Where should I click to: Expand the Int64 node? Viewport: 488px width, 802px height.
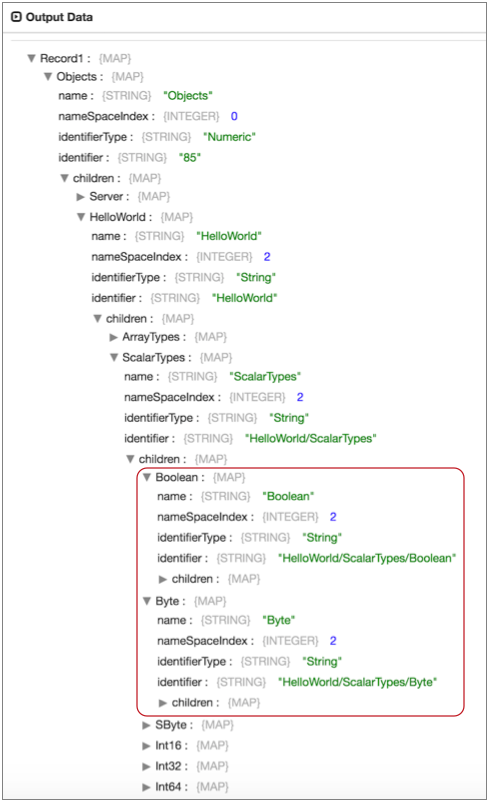click(146, 787)
